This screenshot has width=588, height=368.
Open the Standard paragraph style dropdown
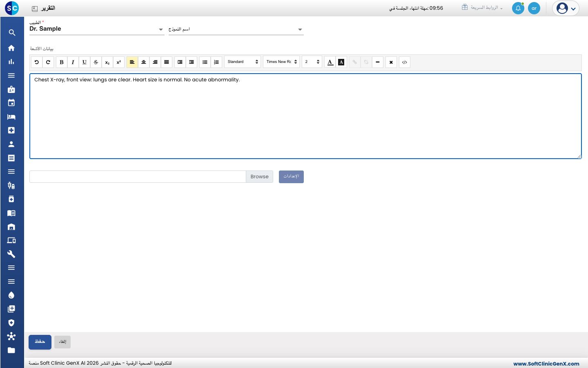[243, 62]
